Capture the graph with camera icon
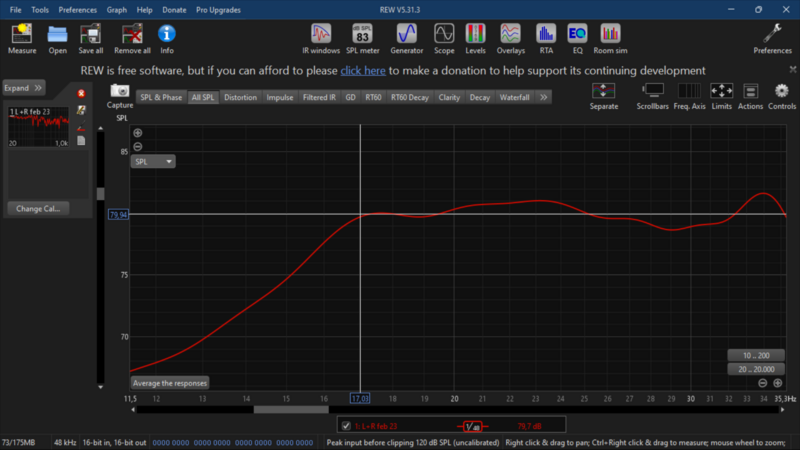This screenshot has height=450, width=800. [x=120, y=95]
